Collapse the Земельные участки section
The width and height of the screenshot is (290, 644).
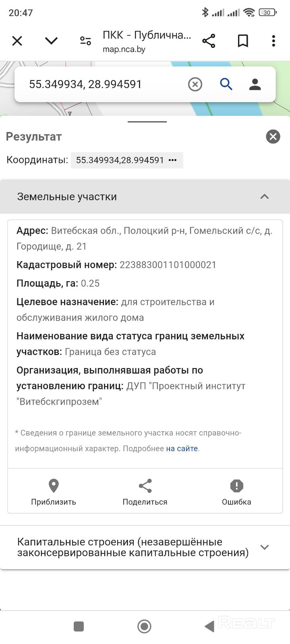(264, 197)
